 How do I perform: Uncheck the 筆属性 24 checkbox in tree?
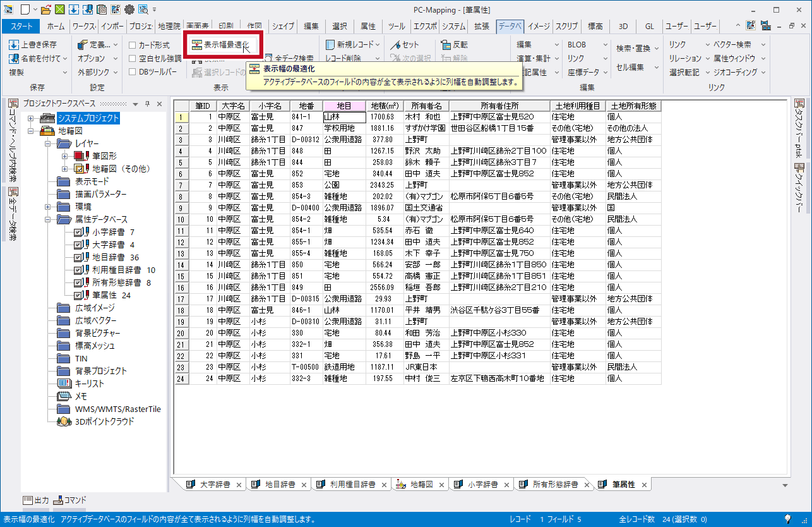click(x=78, y=295)
